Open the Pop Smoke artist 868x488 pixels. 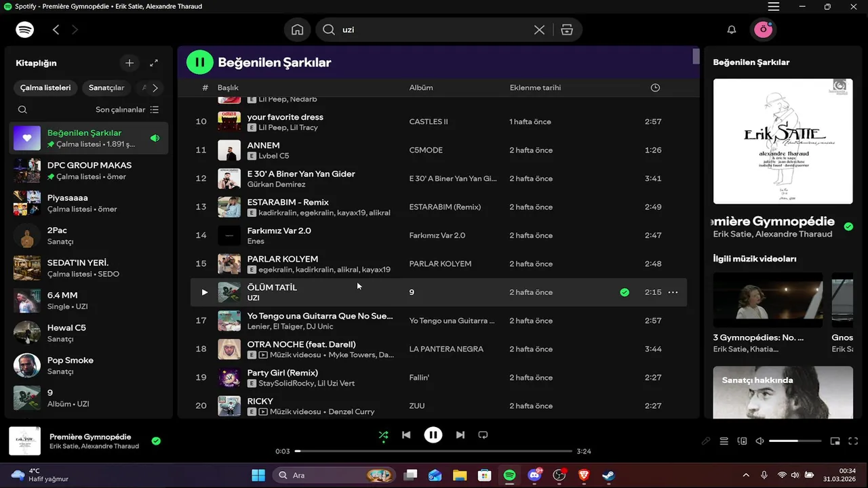pos(89,365)
